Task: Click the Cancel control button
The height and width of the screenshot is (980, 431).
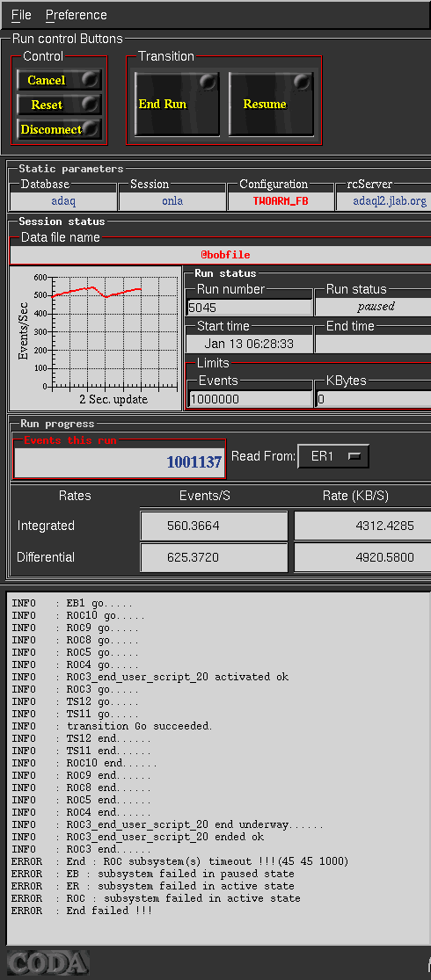Action: coord(59,80)
